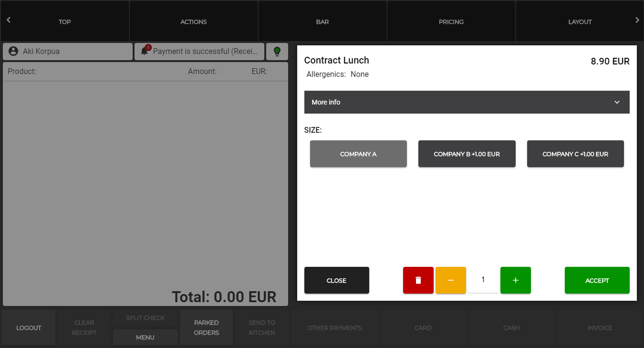Decrease quantity with the yellow minus icon
This screenshot has width=644, height=348.
click(x=450, y=280)
